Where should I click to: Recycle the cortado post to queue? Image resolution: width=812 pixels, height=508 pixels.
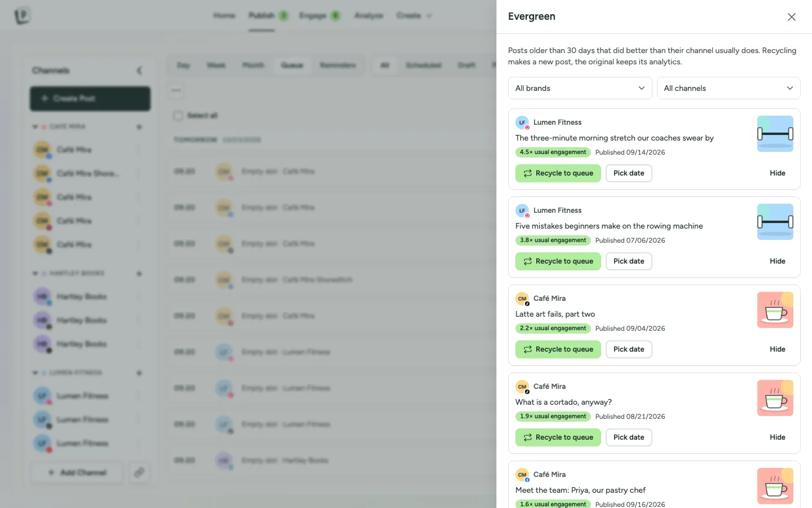click(558, 437)
